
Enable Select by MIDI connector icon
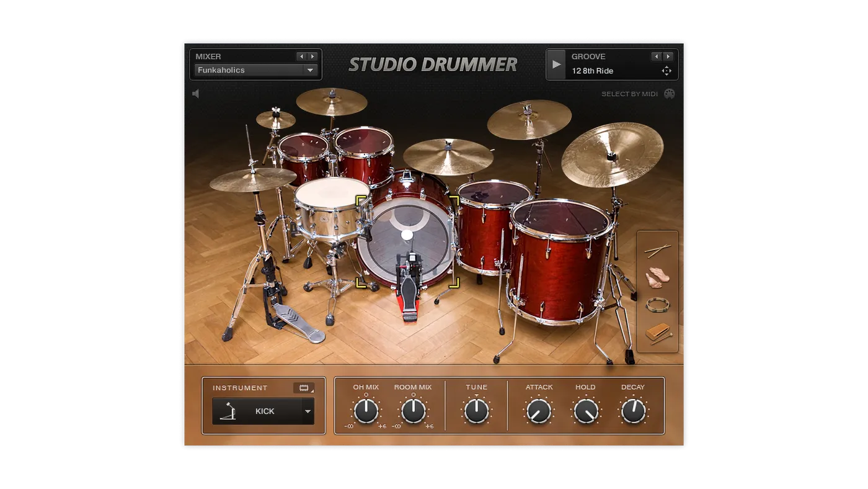[x=669, y=94]
